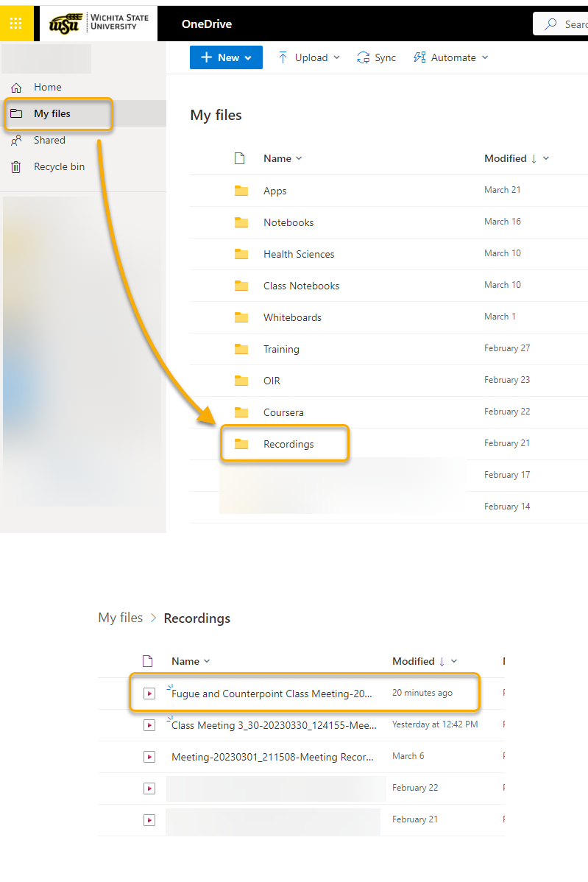Click the Whiteboards folder icon
The height and width of the screenshot is (882, 588).
(x=241, y=317)
